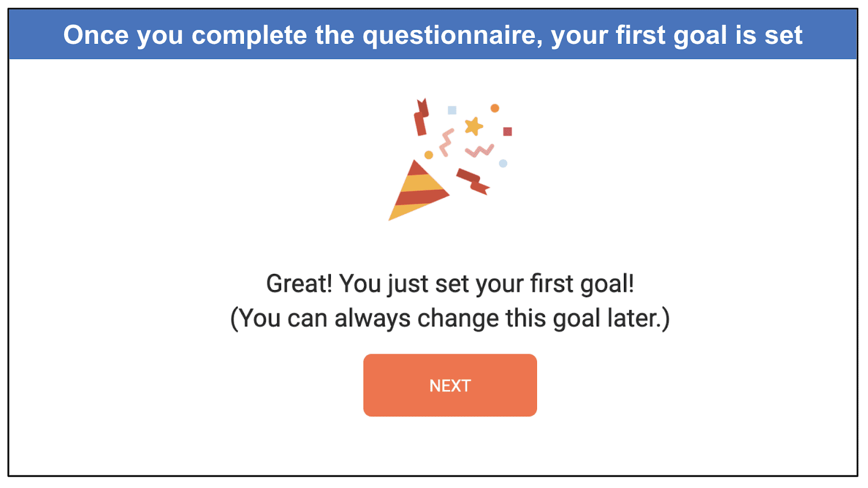Click the orange NEXT button
Image resolution: width=868 pixels, height=488 pixels.
coord(450,385)
